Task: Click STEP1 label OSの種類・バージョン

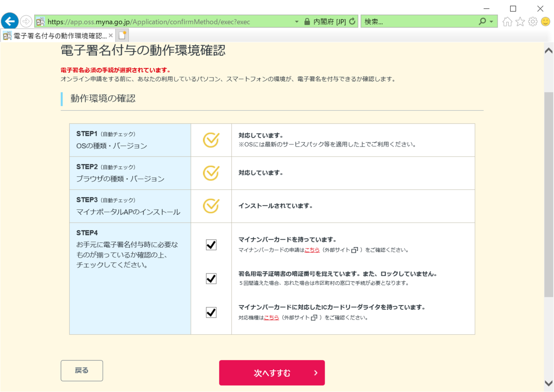Action: [x=112, y=146]
